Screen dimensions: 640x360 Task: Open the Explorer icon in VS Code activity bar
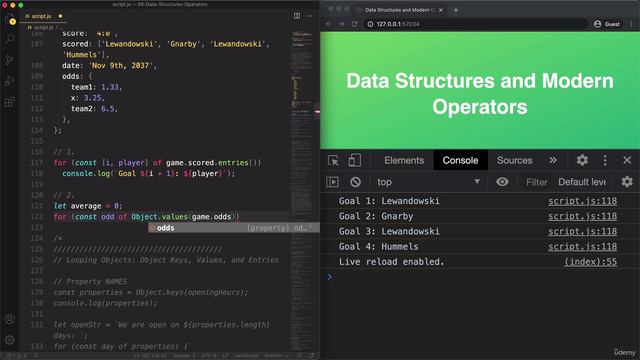(10, 19)
